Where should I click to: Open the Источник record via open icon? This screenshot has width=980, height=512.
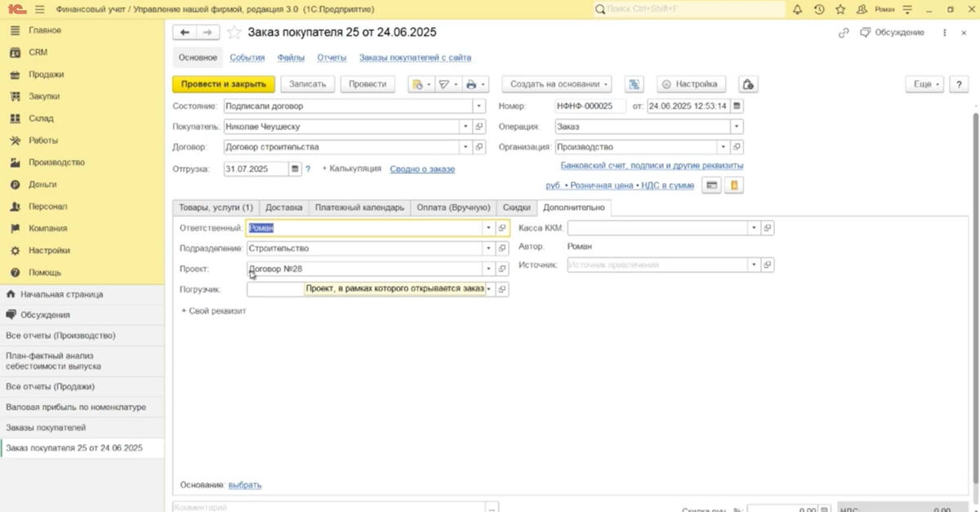(768, 265)
